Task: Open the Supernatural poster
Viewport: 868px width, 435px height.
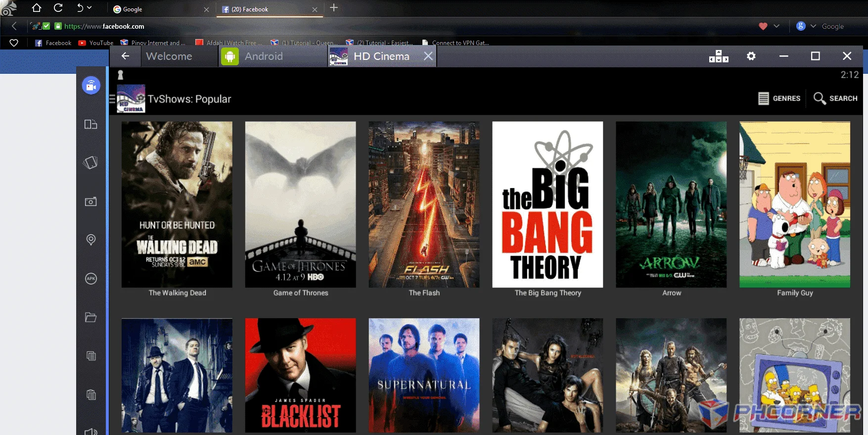Action: [x=424, y=375]
